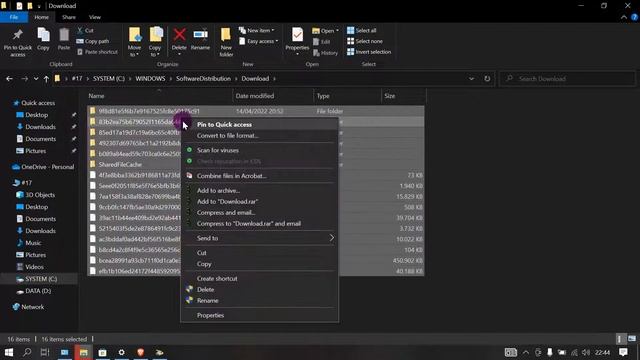Screen dimensions: 640x360
Task: Create a New folder from ribbon
Action: coord(226,42)
